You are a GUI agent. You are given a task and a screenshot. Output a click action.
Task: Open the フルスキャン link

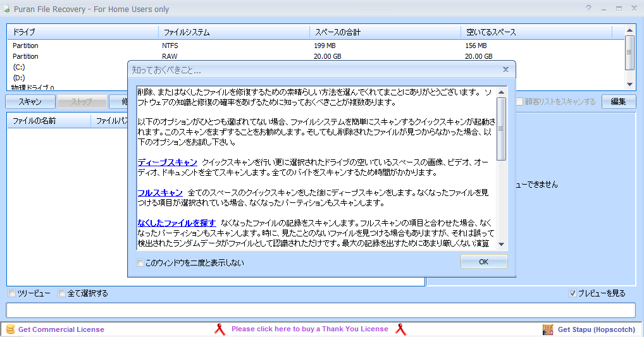[160, 192]
